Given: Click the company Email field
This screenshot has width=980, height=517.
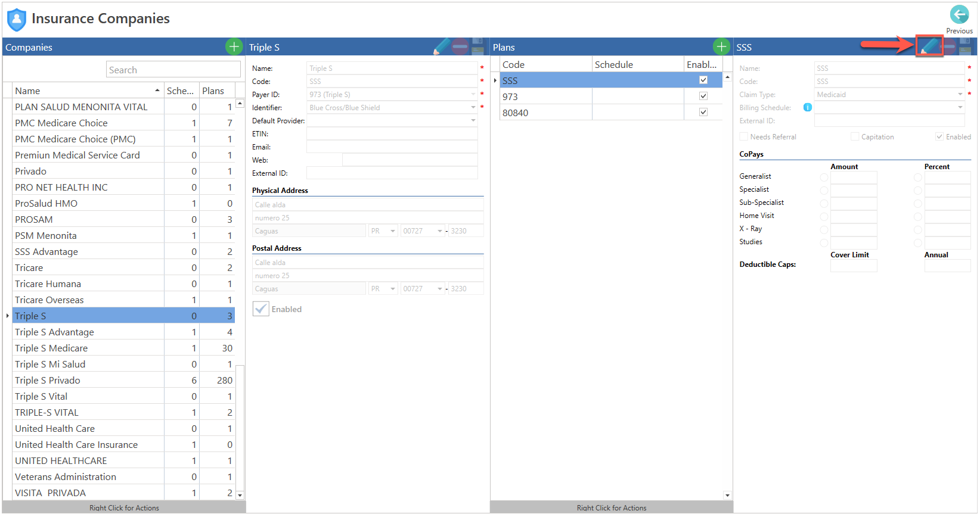Looking at the screenshot, I should 392,147.
